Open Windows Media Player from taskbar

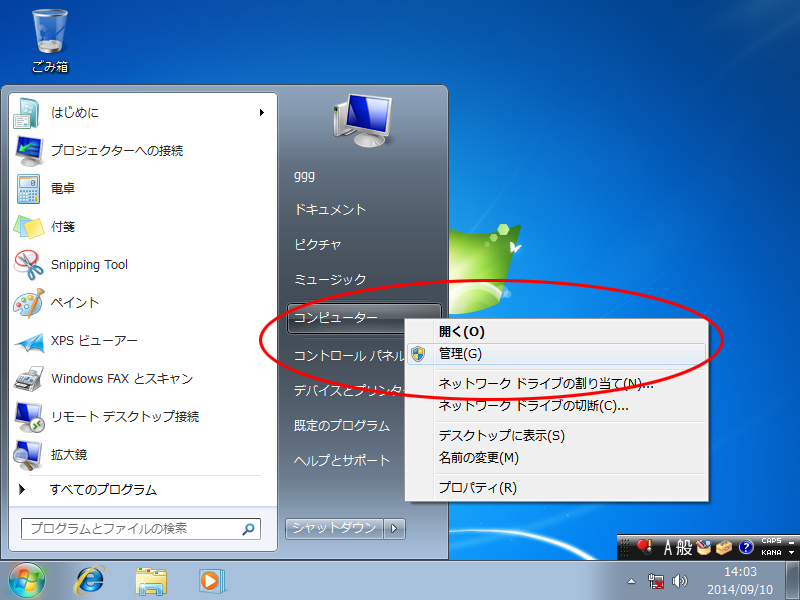tap(211, 579)
